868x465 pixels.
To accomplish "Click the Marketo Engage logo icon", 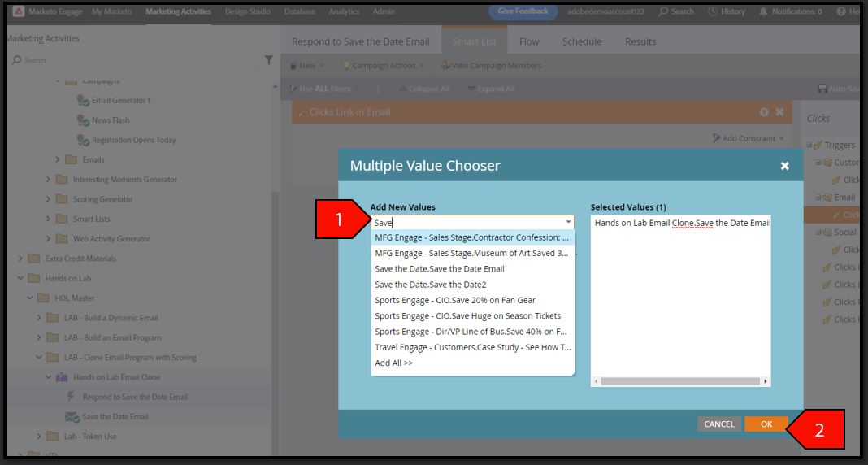I will tap(18, 11).
